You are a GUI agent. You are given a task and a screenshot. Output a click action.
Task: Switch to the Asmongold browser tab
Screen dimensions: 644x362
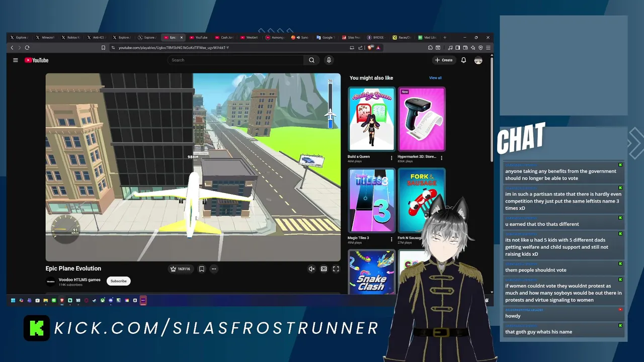coord(275,37)
